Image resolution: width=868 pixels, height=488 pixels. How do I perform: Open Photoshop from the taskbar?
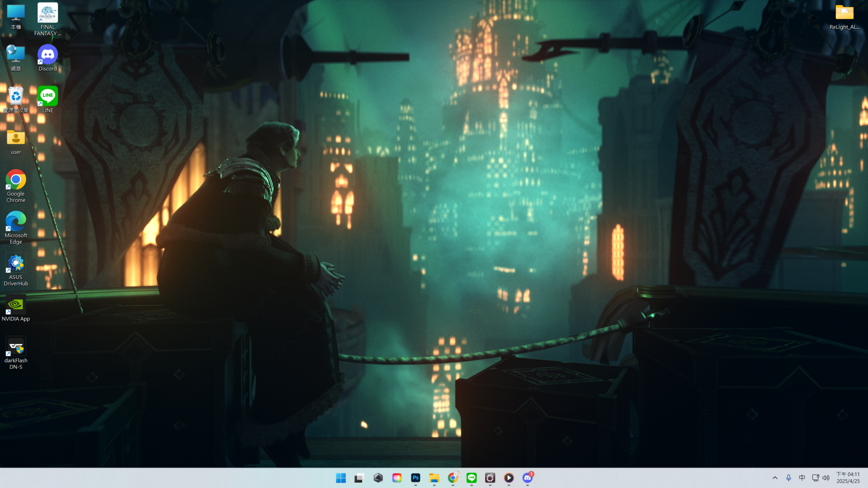coord(415,478)
